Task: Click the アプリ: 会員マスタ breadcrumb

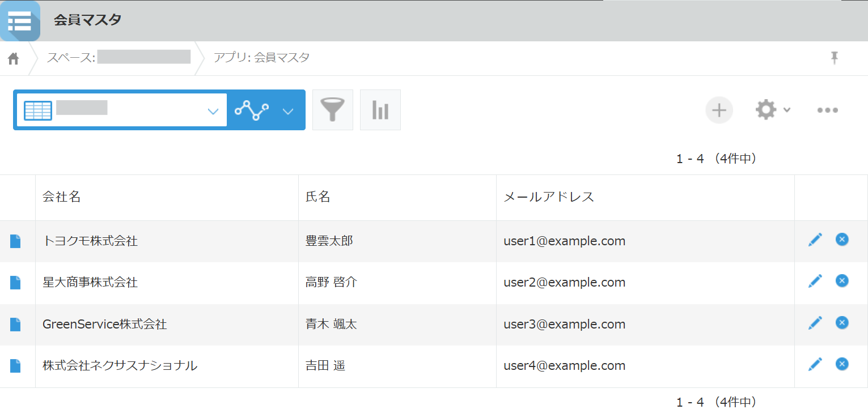Action: [x=261, y=57]
